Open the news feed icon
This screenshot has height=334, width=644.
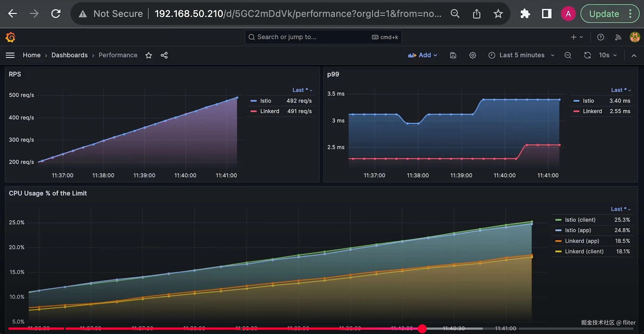(618, 37)
